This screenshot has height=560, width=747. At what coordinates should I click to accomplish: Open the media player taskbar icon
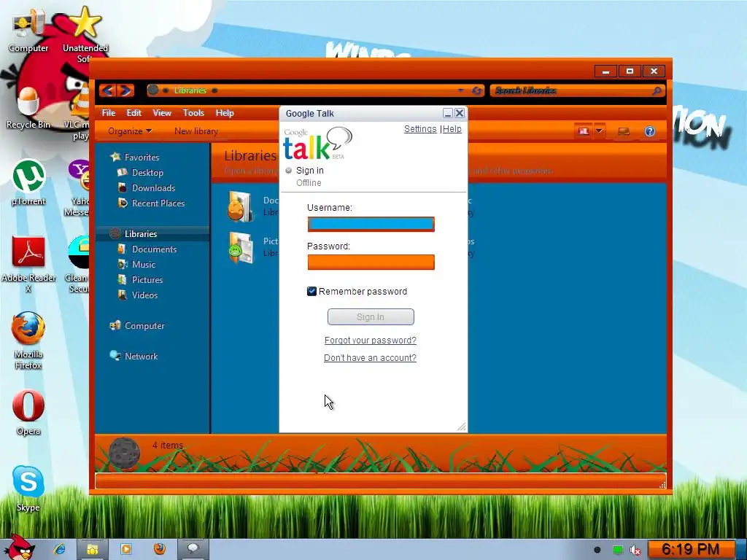pos(126,549)
